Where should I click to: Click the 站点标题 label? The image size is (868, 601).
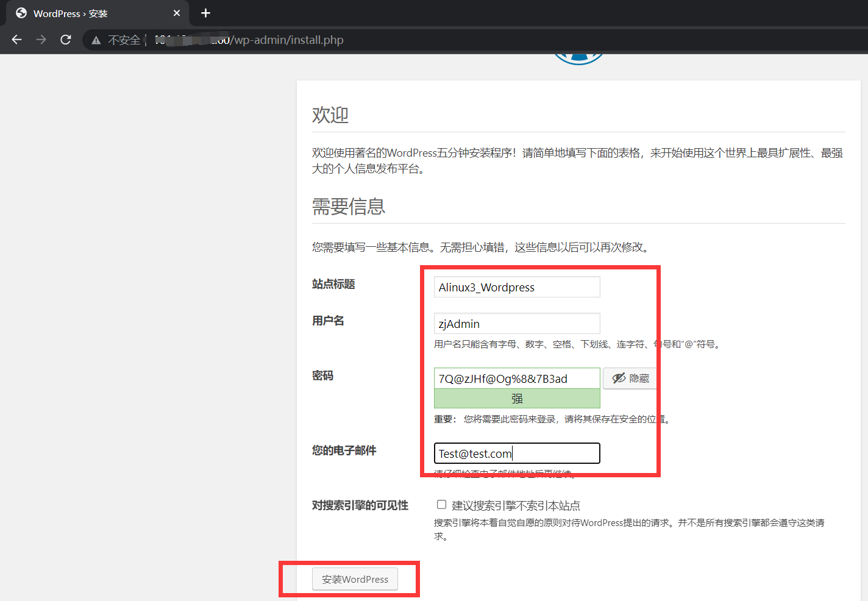pos(333,284)
